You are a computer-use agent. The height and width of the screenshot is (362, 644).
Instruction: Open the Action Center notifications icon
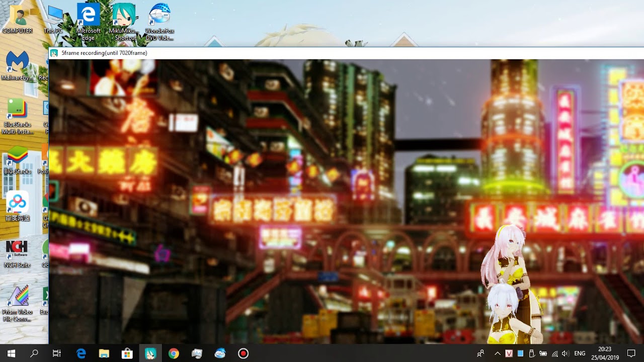tap(631, 353)
